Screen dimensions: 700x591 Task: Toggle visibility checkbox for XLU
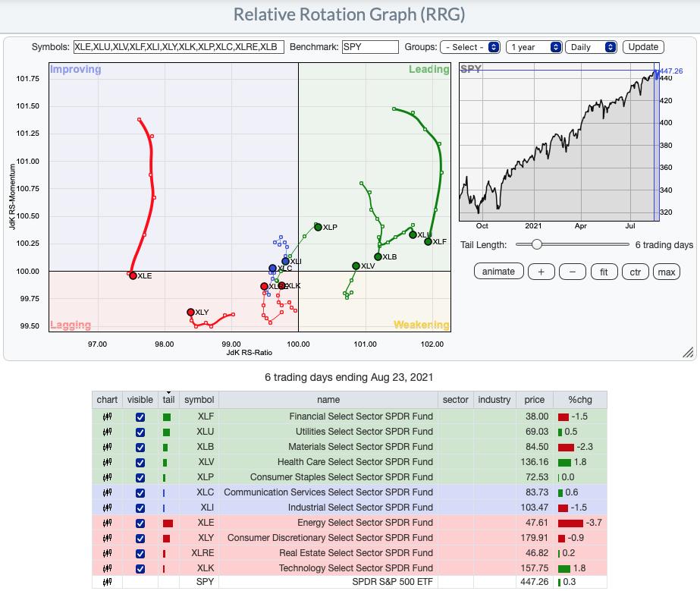click(x=140, y=432)
